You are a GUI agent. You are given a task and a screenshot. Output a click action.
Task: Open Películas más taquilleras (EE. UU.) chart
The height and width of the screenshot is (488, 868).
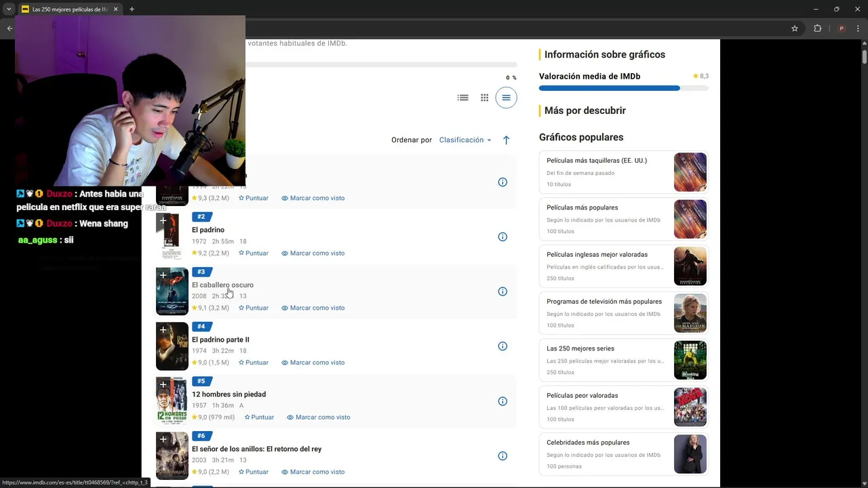[x=624, y=172]
